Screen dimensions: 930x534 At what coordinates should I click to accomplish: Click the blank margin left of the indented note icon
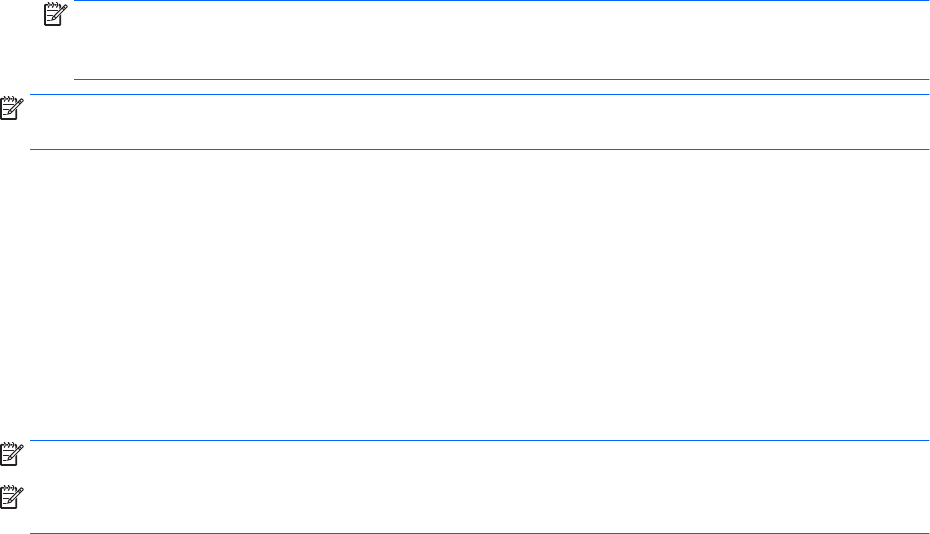[x=20, y=40]
